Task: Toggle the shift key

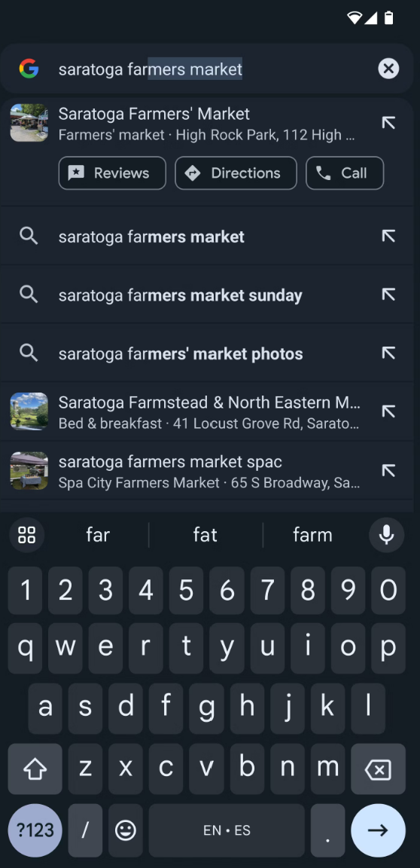Action: tap(35, 769)
